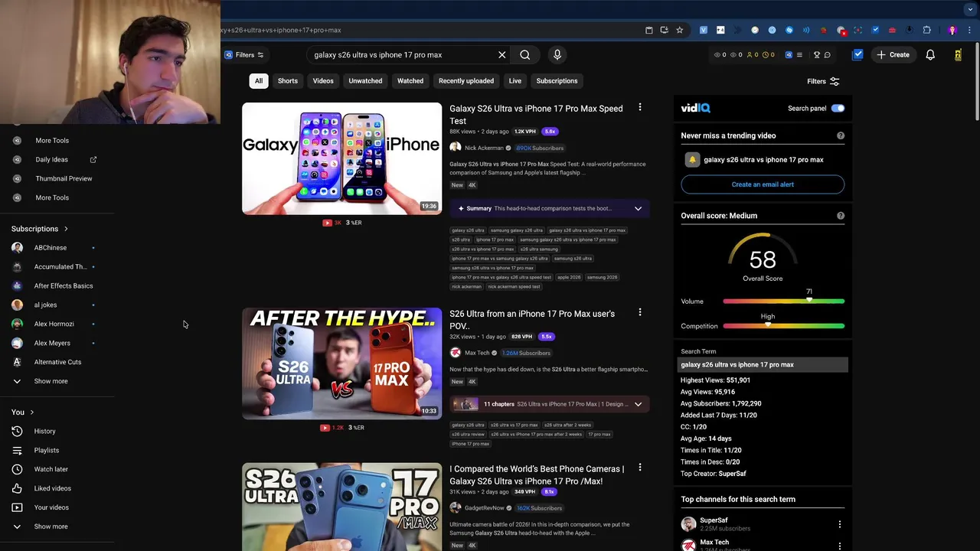Click the vidIQ trophy icon in the toolbar

(817, 55)
